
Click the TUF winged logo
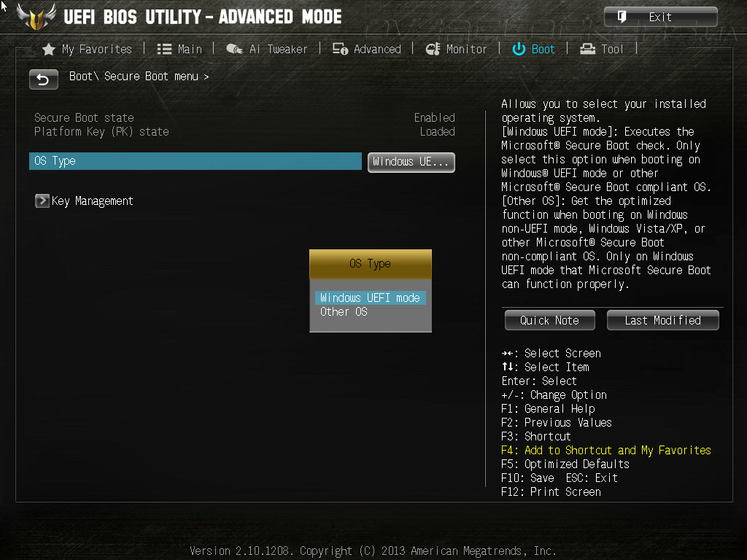point(36,16)
